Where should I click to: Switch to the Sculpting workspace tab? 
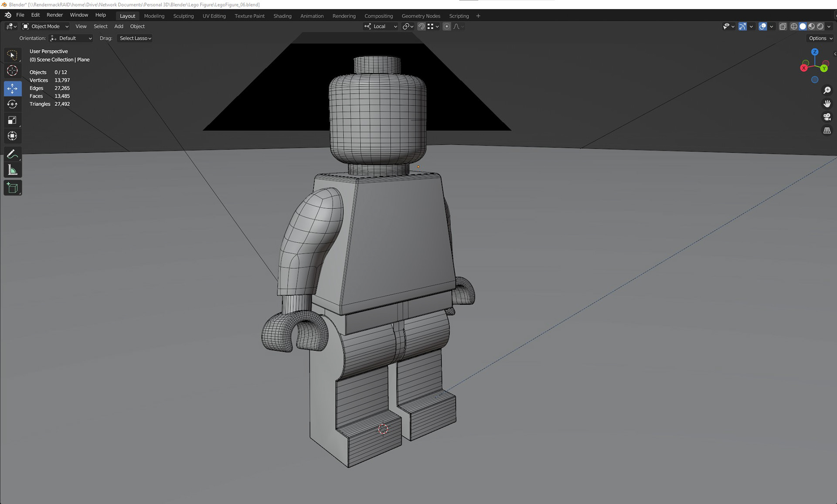tap(183, 16)
